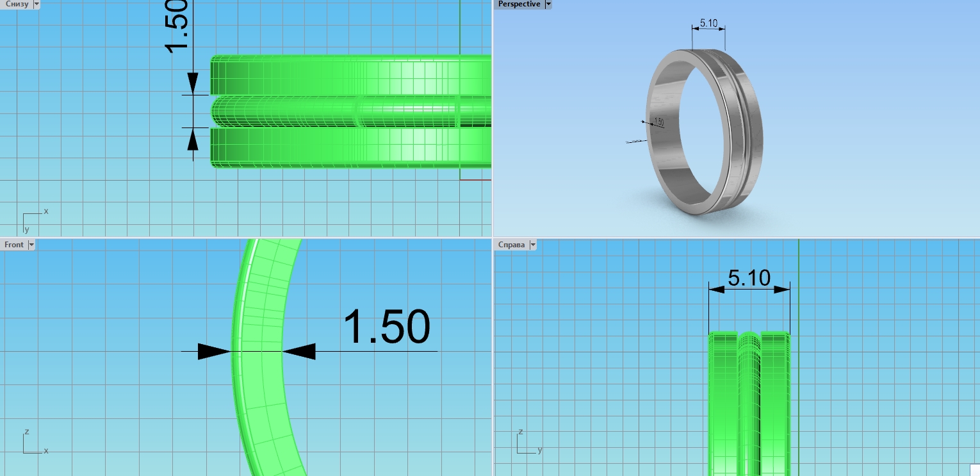Click the Perspective viewport title

click(519, 4)
